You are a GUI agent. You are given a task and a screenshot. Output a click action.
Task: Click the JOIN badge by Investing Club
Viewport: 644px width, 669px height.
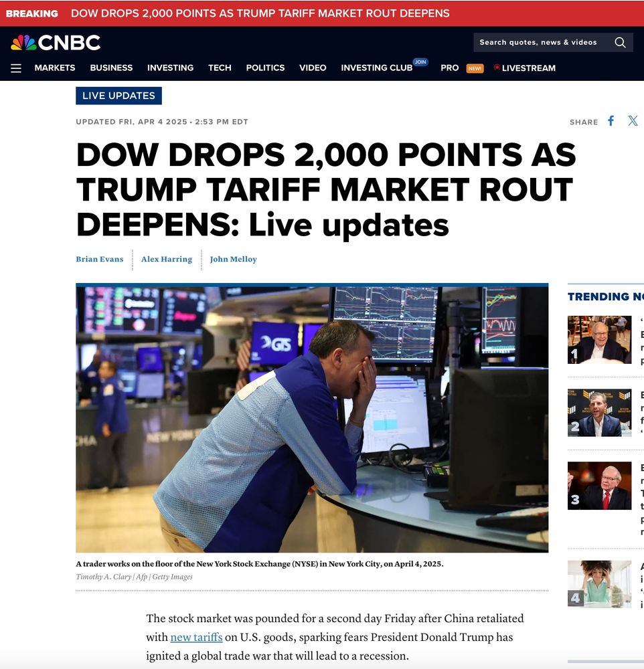(420, 62)
